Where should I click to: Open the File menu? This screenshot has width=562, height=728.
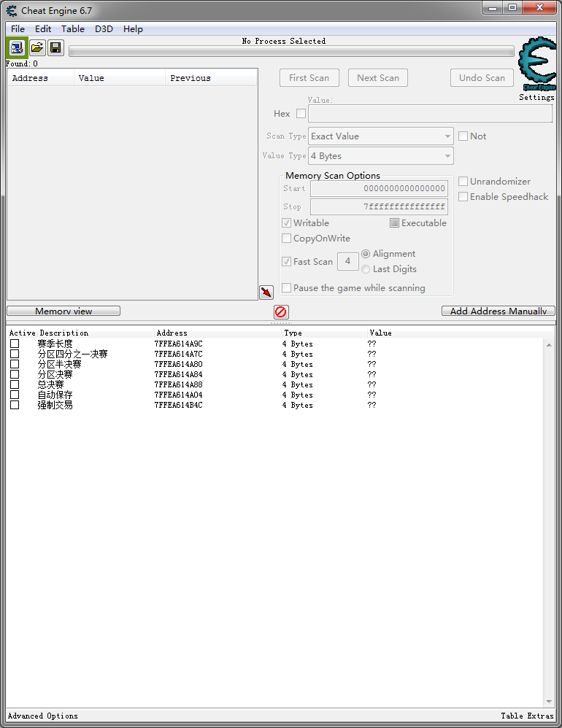[18, 28]
